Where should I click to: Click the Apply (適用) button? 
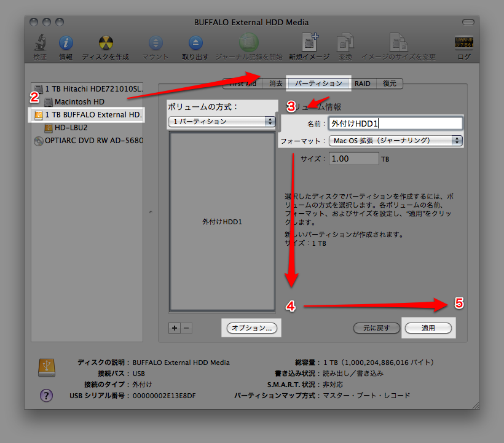[428, 328]
